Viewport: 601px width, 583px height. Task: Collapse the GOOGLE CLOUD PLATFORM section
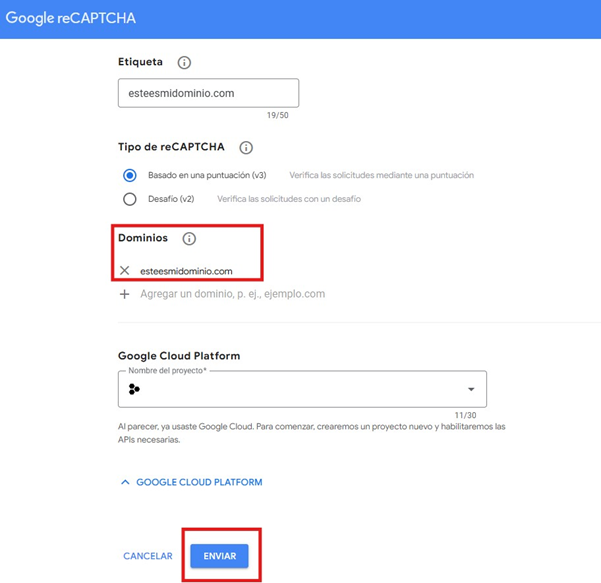(x=192, y=482)
